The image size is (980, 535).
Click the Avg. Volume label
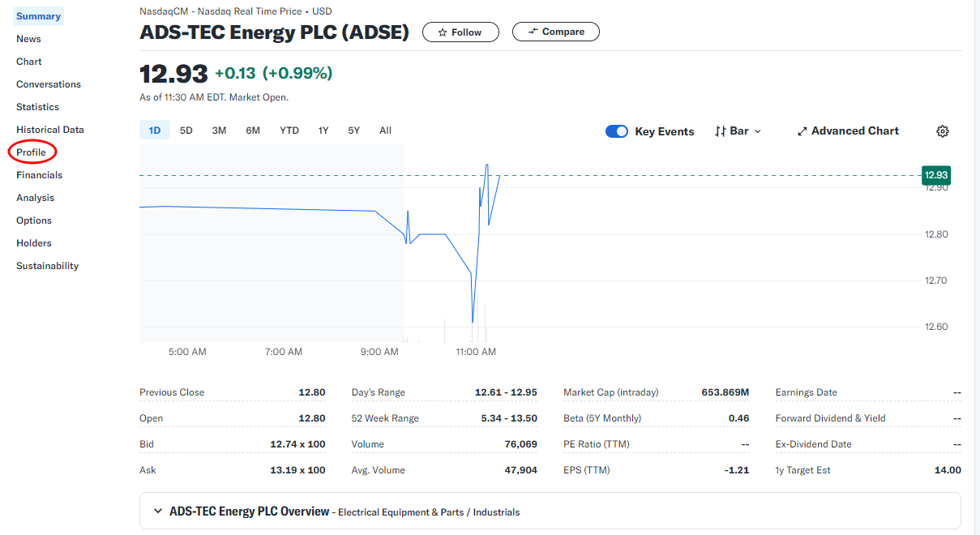[x=378, y=470]
